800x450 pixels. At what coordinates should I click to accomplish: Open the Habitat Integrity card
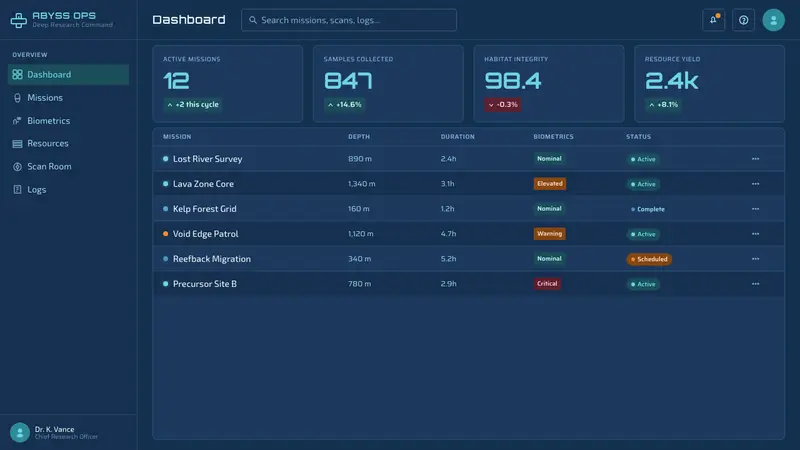pos(549,84)
